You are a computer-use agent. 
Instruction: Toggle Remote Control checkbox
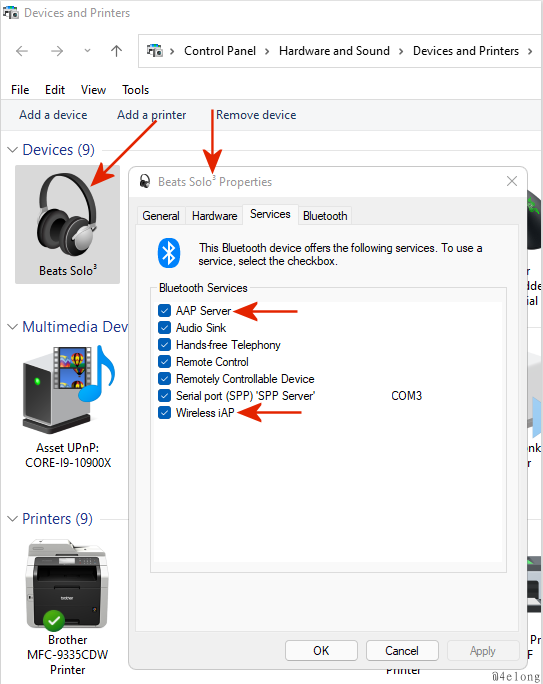164,362
